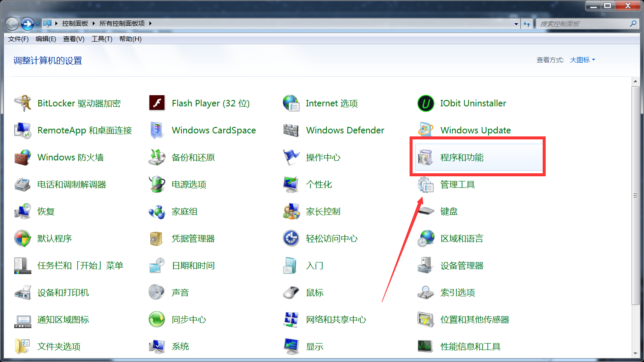Open the 声音 speaker icon
644x362 pixels.
click(157, 293)
